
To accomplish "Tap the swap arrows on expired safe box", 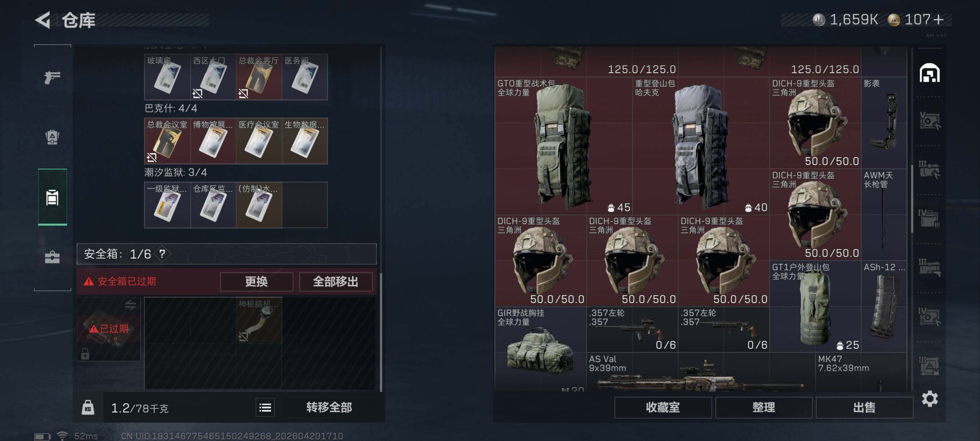I will pyautogui.click(x=130, y=305).
